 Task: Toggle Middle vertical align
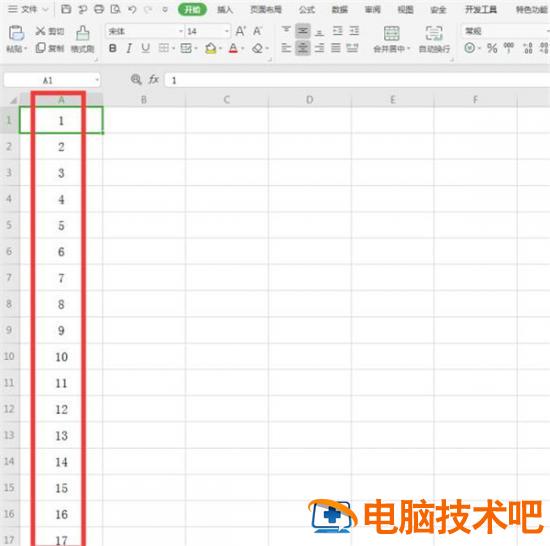302,31
